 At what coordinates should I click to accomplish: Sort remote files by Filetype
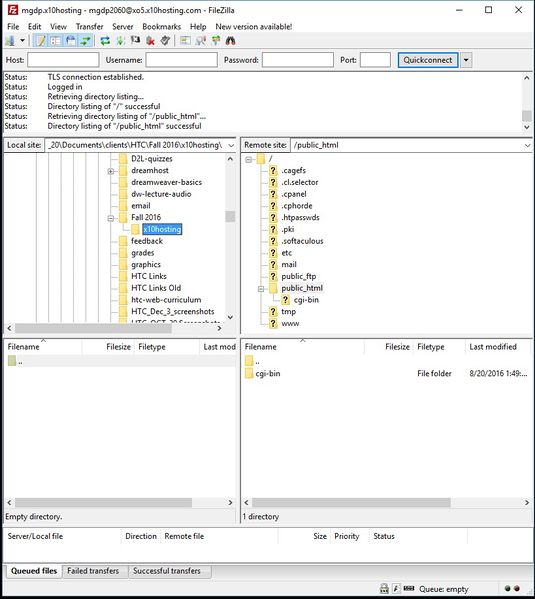click(x=431, y=347)
